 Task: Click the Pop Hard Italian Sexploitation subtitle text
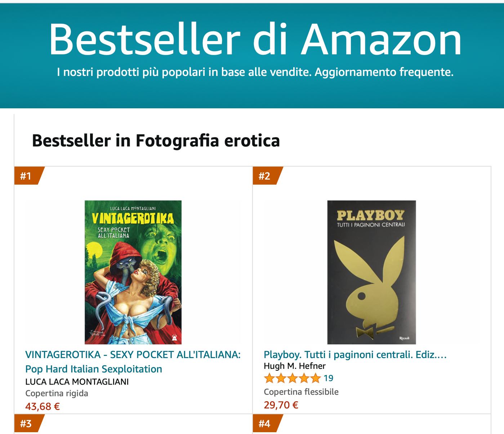pyautogui.click(x=94, y=369)
